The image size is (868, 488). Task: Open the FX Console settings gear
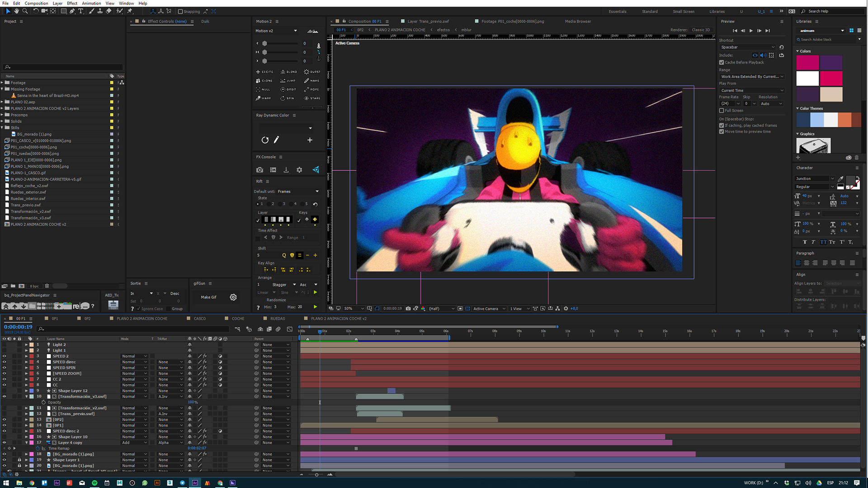pos(299,170)
